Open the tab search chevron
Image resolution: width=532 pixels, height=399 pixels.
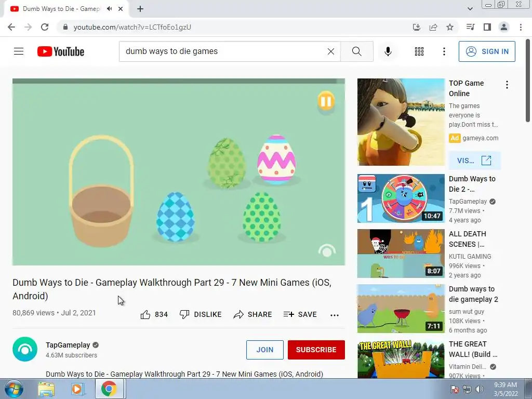(470, 9)
